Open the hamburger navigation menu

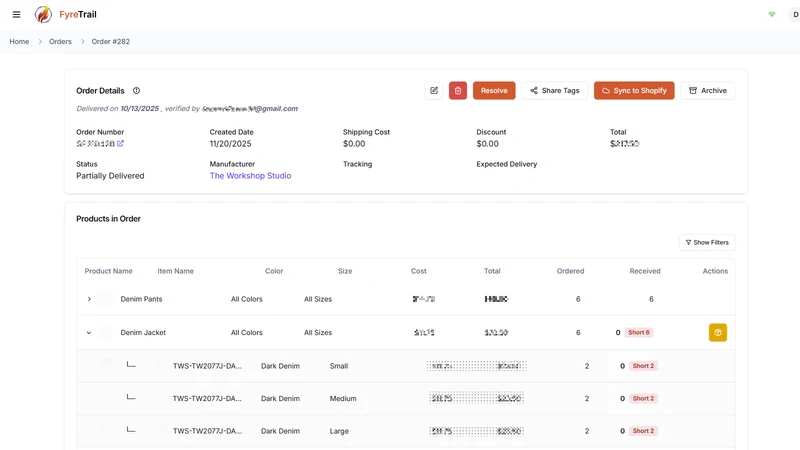pyautogui.click(x=16, y=14)
